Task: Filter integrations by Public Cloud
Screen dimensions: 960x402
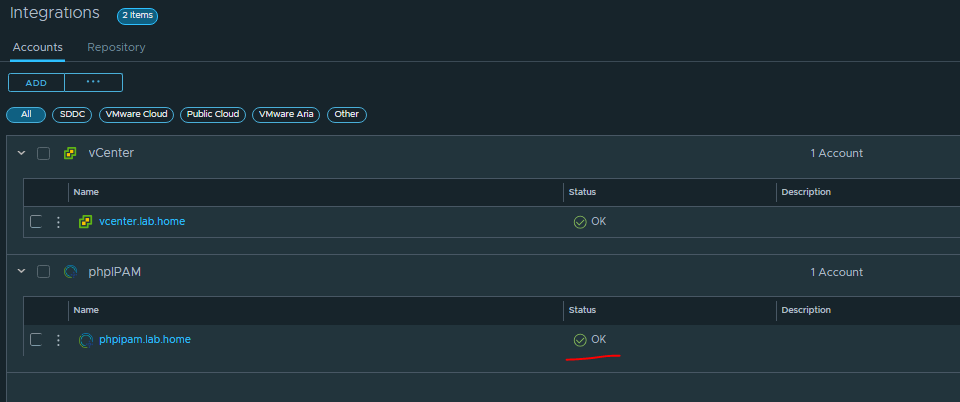Action: (x=213, y=115)
